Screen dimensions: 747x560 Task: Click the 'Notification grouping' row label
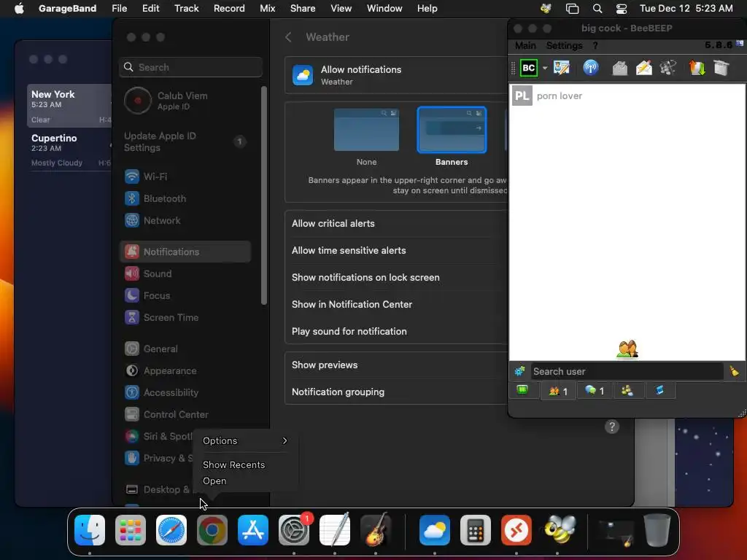(x=338, y=392)
